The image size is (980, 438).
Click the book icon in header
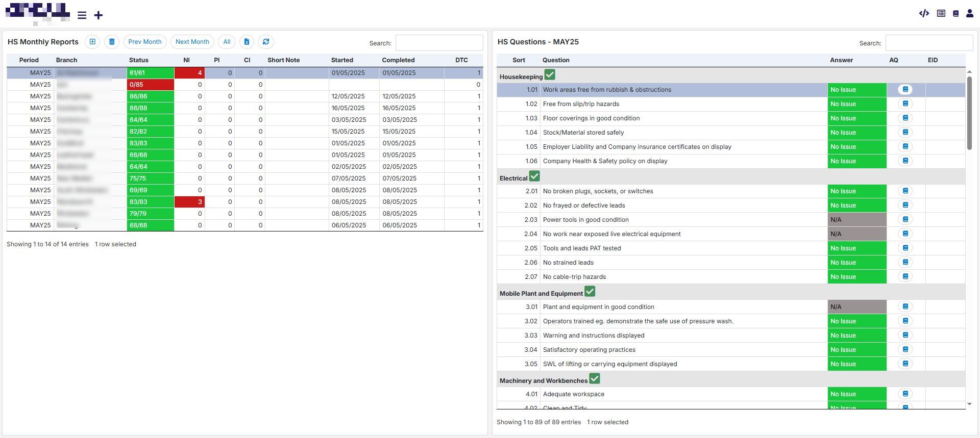click(955, 14)
